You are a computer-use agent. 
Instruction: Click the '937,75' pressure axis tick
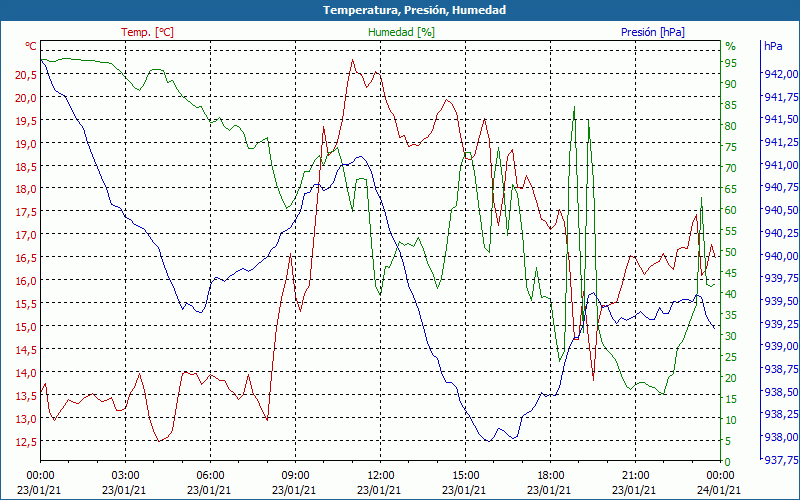click(x=781, y=460)
